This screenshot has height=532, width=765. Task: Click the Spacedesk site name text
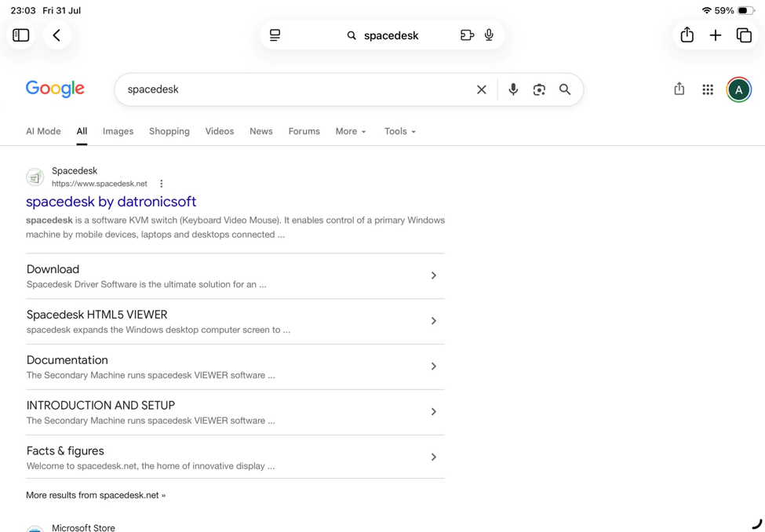pos(75,171)
